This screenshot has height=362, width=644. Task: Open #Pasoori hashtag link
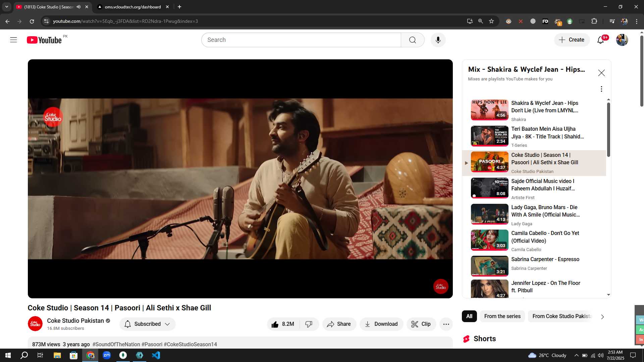click(x=152, y=344)
